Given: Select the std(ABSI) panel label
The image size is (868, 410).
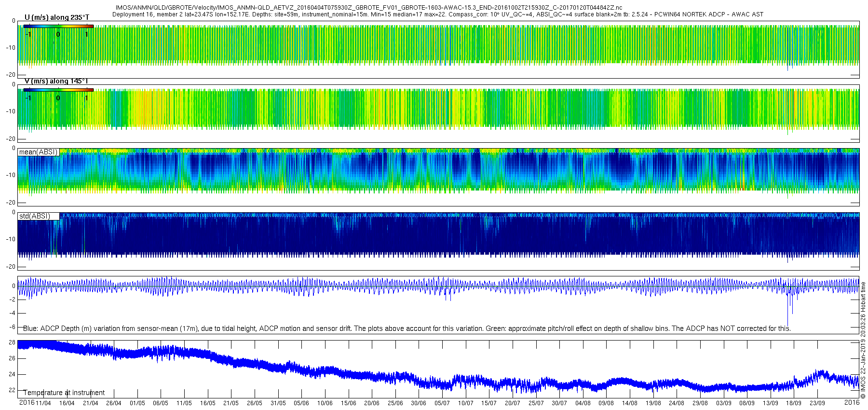Looking at the screenshot, I should coord(38,216).
